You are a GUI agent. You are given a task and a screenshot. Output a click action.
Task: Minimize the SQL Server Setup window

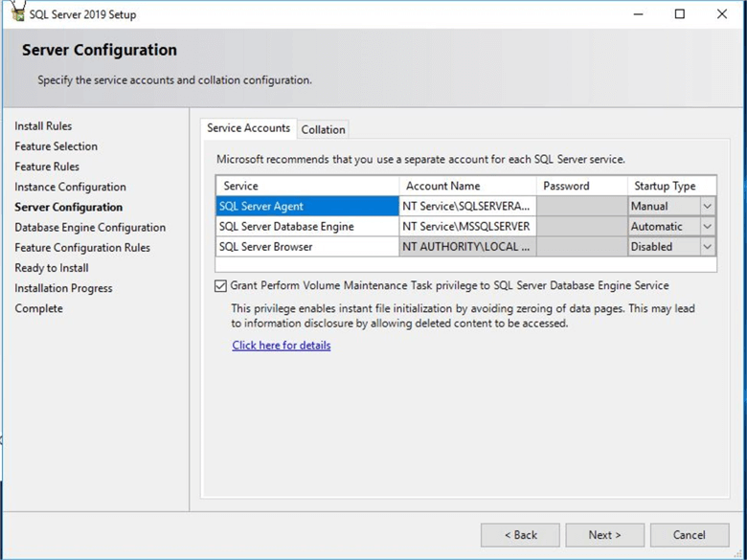pyautogui.click(x=636, y=14)
